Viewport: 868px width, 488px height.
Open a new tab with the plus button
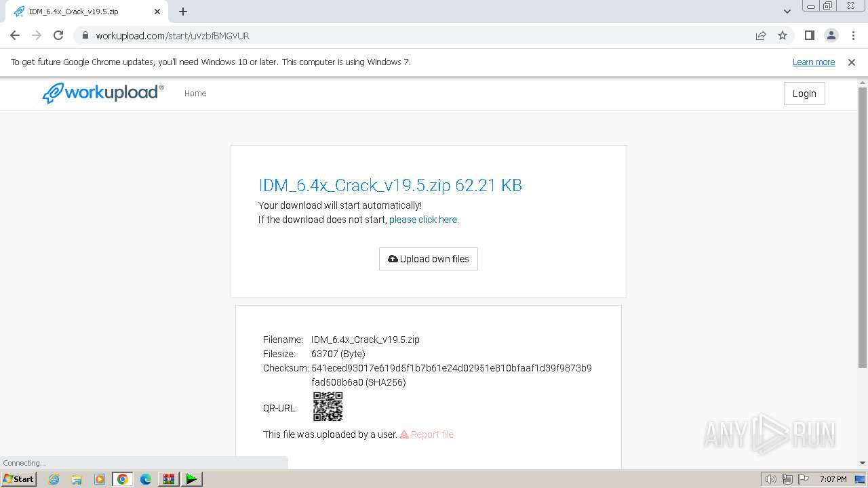pyautogui.click(x=183, y=12)
